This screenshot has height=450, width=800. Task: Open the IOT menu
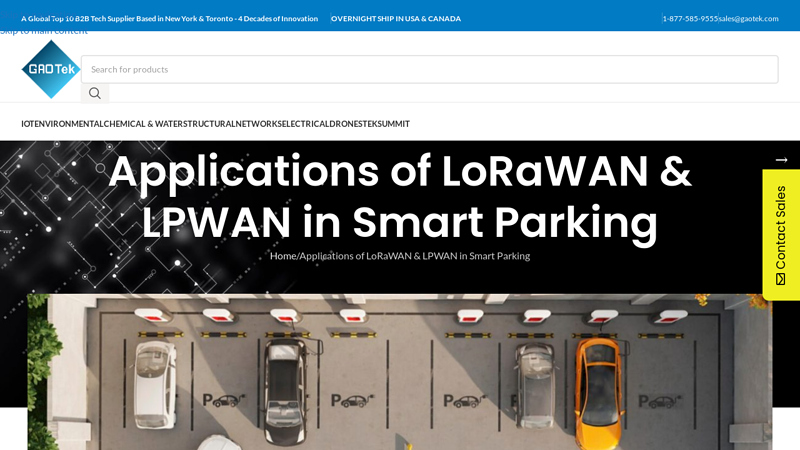click(28, 124)
